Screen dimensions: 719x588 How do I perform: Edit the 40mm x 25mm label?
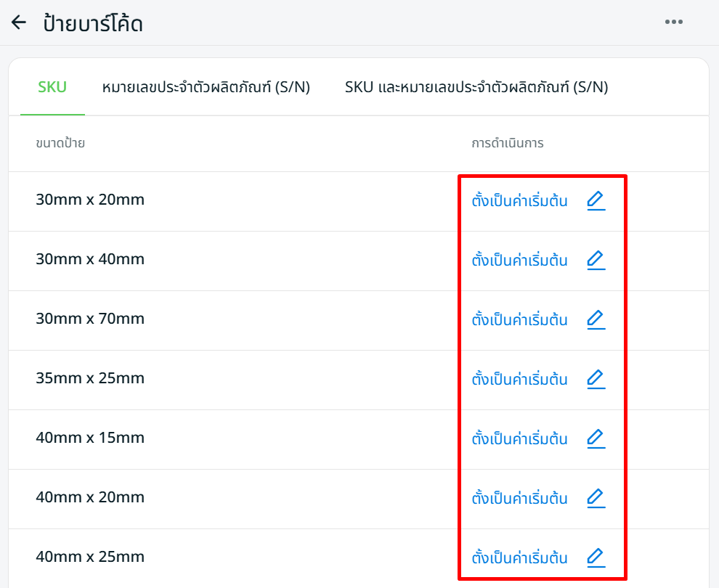click(596, 558)
